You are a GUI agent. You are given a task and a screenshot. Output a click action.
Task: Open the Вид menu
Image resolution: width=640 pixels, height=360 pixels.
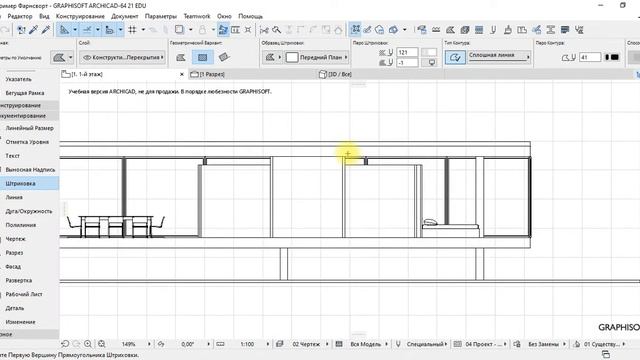(x=44, y=16)
